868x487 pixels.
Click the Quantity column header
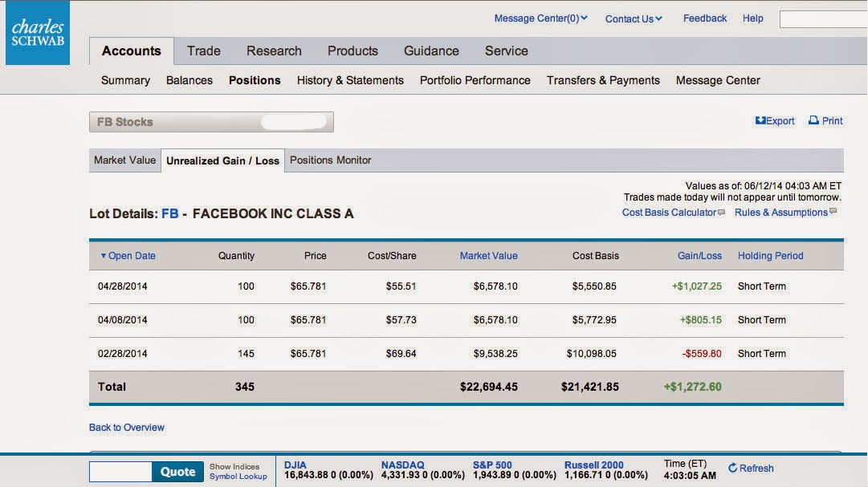[x=236, y=256]
